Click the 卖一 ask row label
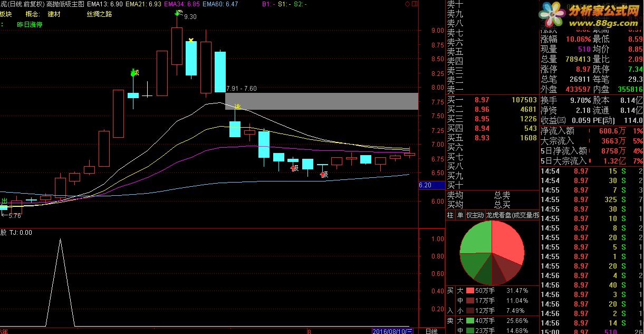 pos(455,90)
